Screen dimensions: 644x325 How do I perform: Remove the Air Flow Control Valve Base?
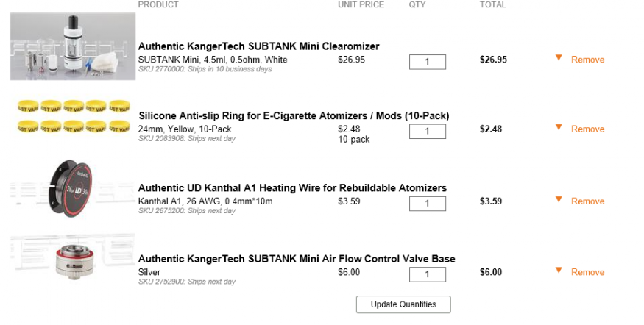(x=587, y=273)
